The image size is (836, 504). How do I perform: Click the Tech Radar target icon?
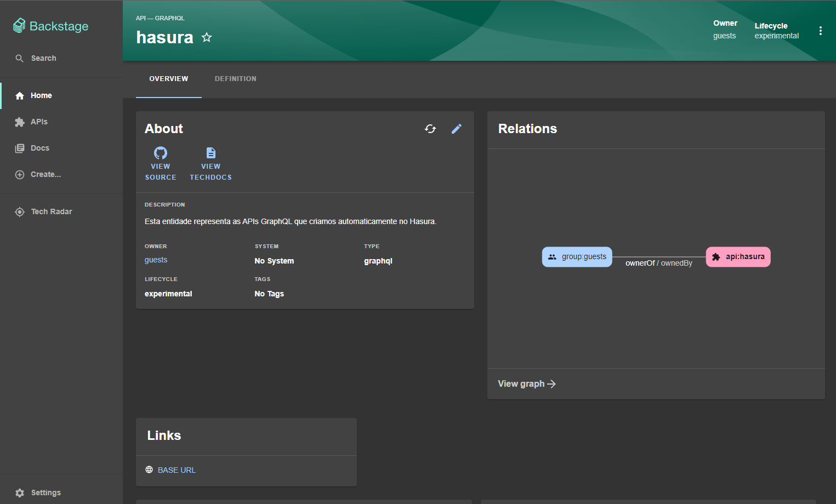(x=20, y=212)
